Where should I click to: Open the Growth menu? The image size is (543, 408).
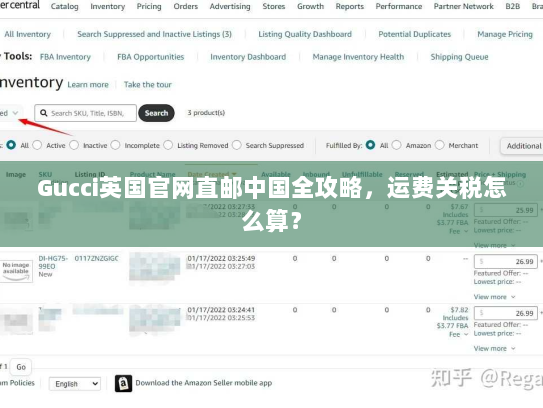pos(310,6)
